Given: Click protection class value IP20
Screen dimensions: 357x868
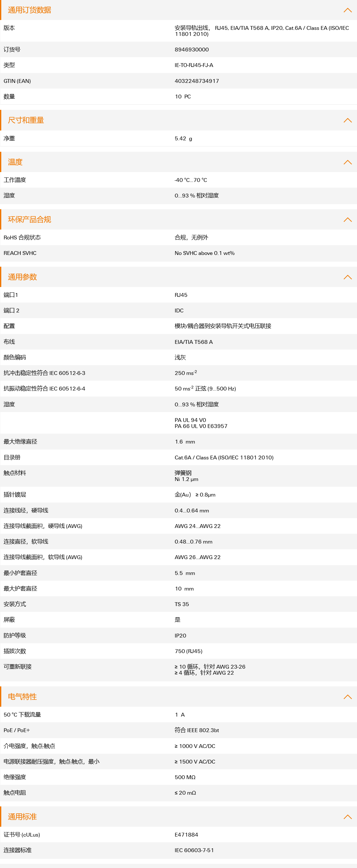Looking at the screenshot, I should [x=180, y=636].
